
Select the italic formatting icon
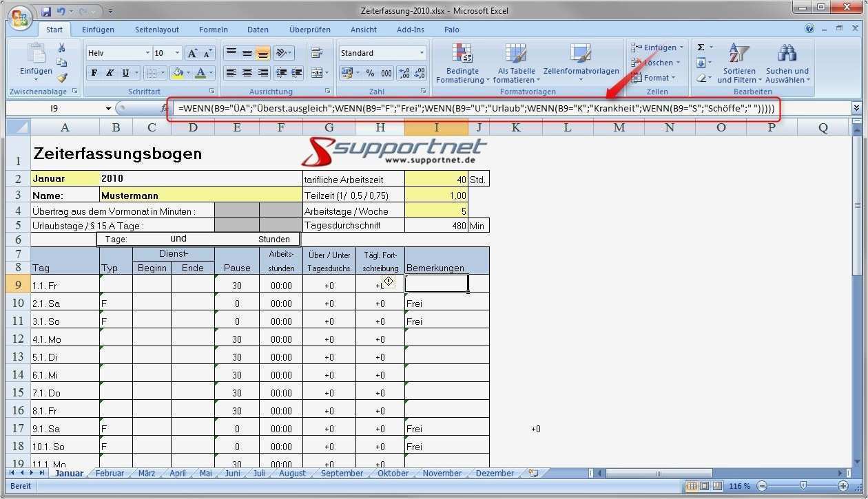coord(110,73)
